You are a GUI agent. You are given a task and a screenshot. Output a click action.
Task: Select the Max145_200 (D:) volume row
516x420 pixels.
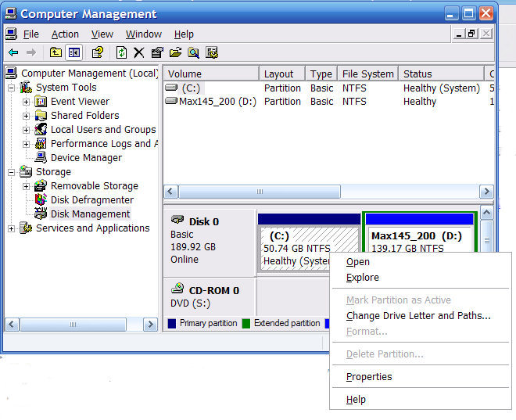(329, 102)
